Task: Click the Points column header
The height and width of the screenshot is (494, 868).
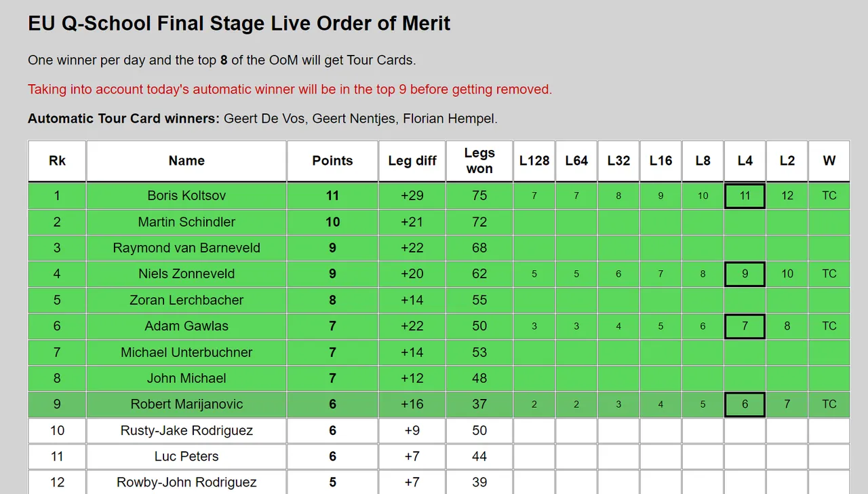Action: pos(332,161)
